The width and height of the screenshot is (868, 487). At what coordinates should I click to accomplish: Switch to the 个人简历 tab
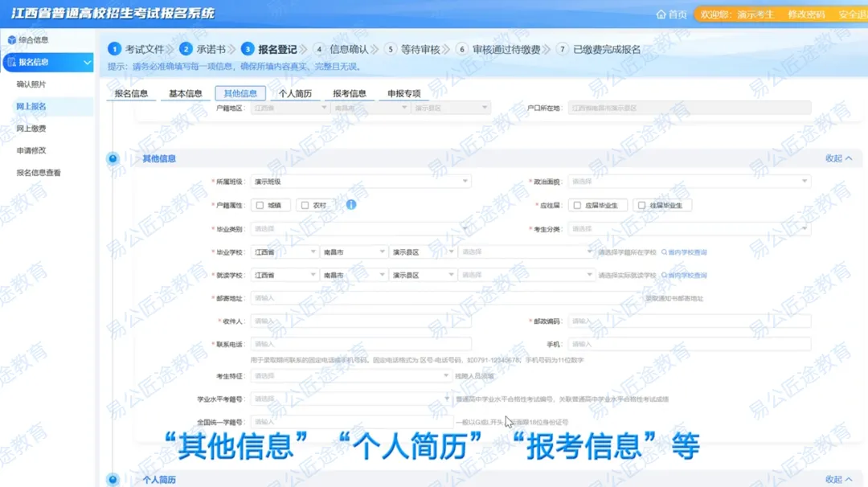[x=295, y=93]
